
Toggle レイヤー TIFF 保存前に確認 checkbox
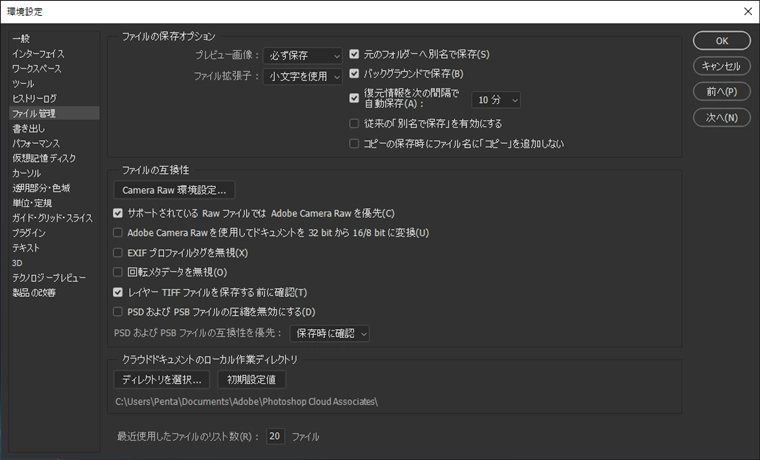[x=118, y=292]
